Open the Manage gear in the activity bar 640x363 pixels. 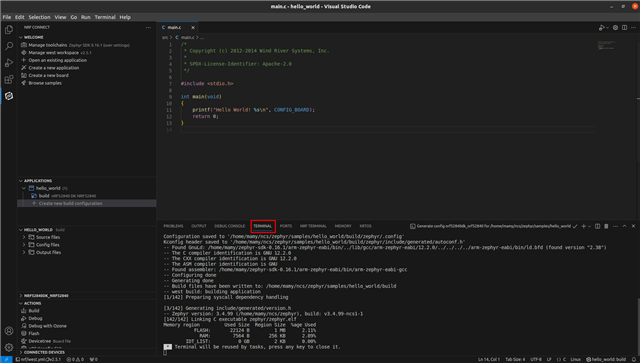(9, 347)
